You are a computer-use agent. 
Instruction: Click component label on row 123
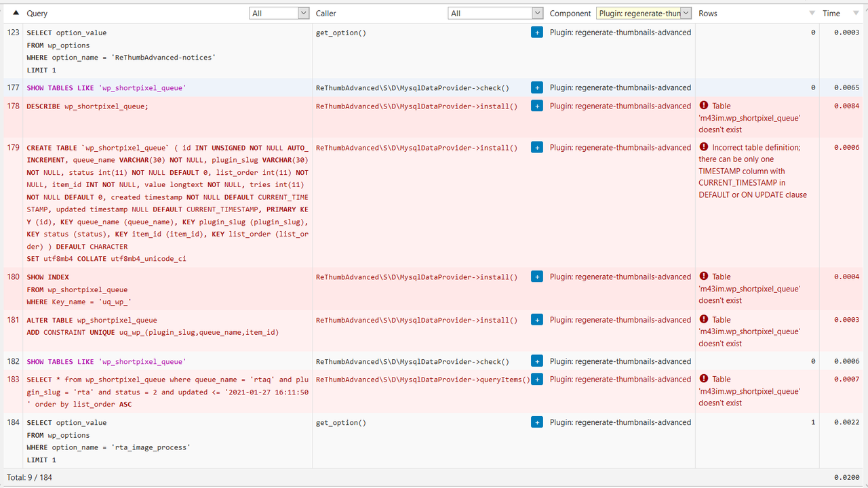[620, 33]
